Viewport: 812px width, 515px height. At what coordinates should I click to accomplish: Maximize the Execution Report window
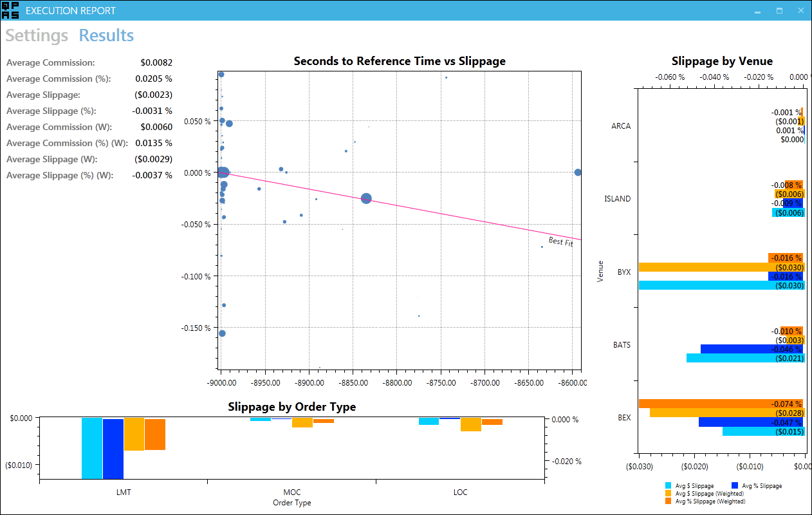coord(779,11)
